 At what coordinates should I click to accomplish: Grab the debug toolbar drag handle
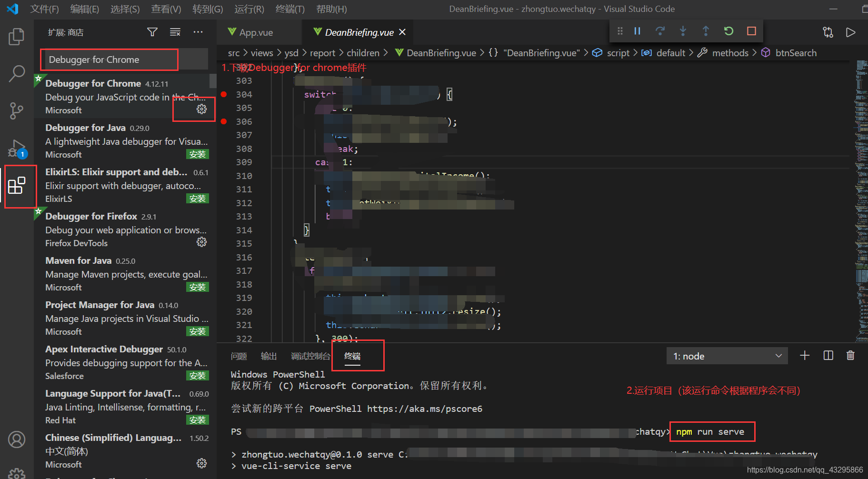coord(620,31)
